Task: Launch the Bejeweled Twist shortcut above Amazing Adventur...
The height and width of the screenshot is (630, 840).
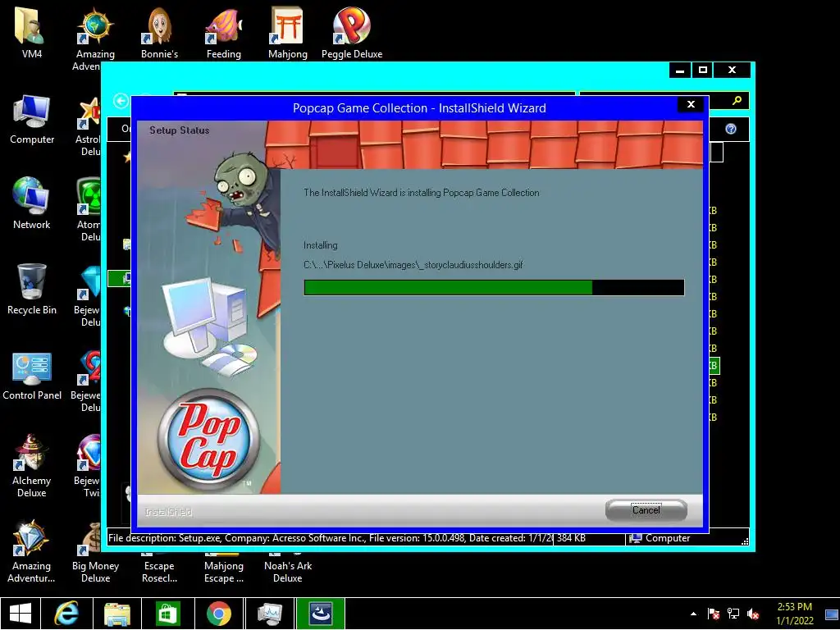Action: pyautogui.click(x=88, y=465)
